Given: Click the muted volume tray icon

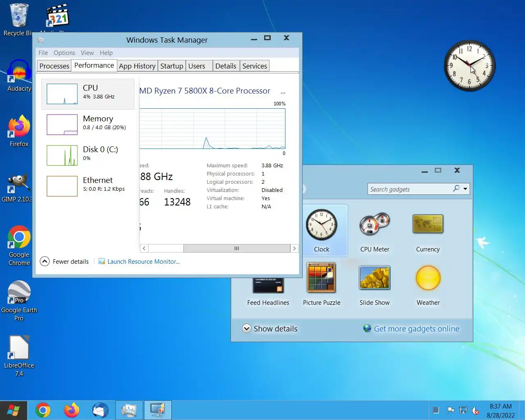Looking at the screenshot, I should 475,410.
